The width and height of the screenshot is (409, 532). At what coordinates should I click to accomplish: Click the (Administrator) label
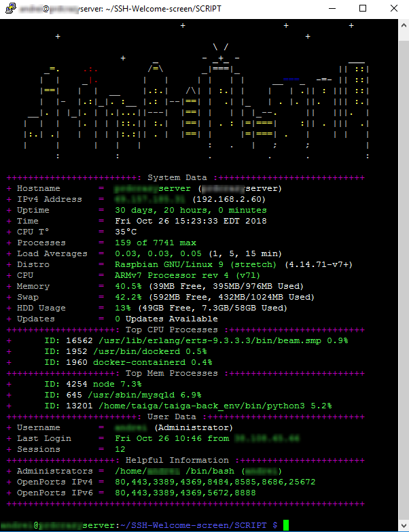[x=194, y=427]
